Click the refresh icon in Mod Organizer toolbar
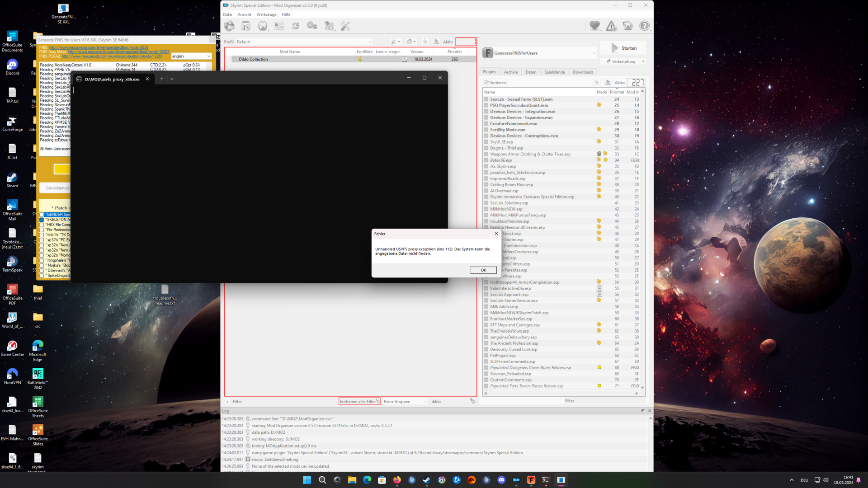This screenshot has height=488, width=868. (296, 26)
